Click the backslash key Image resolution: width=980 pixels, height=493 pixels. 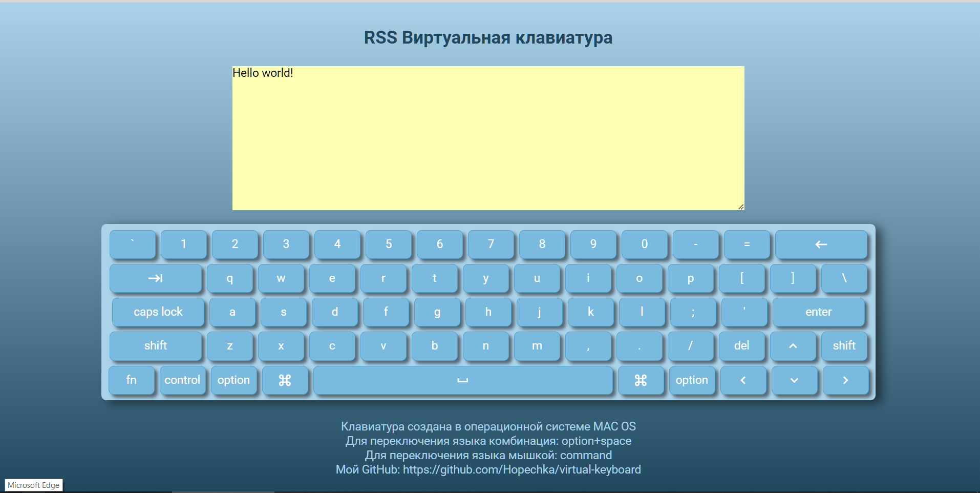click(x=844, y=278)
